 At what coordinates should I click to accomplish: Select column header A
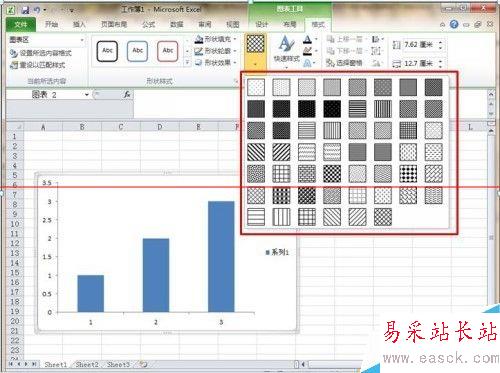(x=43, y=127)
